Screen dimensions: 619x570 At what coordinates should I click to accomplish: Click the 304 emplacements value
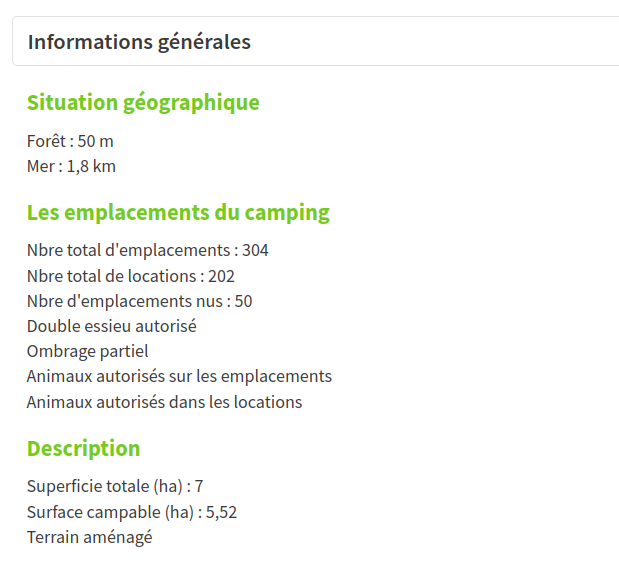click(255, 250)
